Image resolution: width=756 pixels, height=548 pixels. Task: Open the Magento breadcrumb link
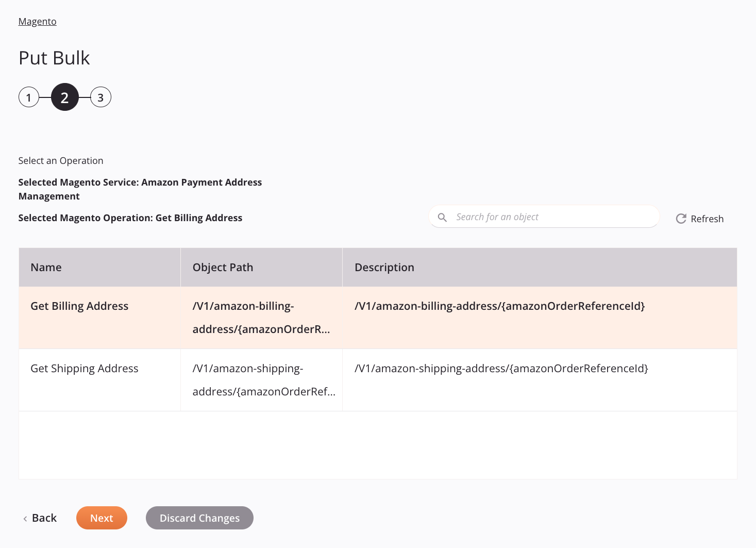(37, 21)
